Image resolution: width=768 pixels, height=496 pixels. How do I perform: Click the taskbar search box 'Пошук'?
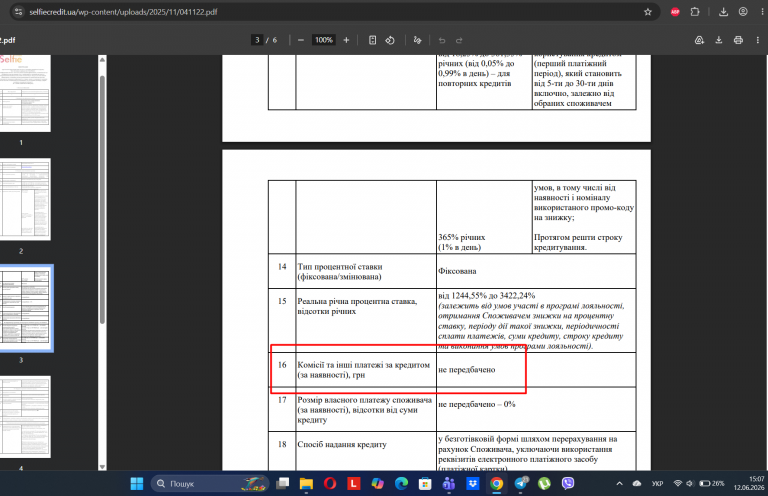[210, 484]
